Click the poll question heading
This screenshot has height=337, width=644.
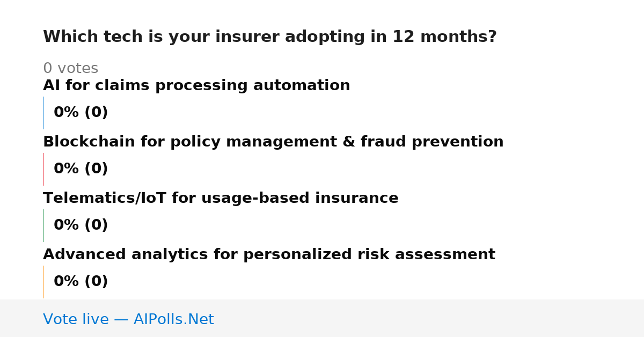point(269,37)
